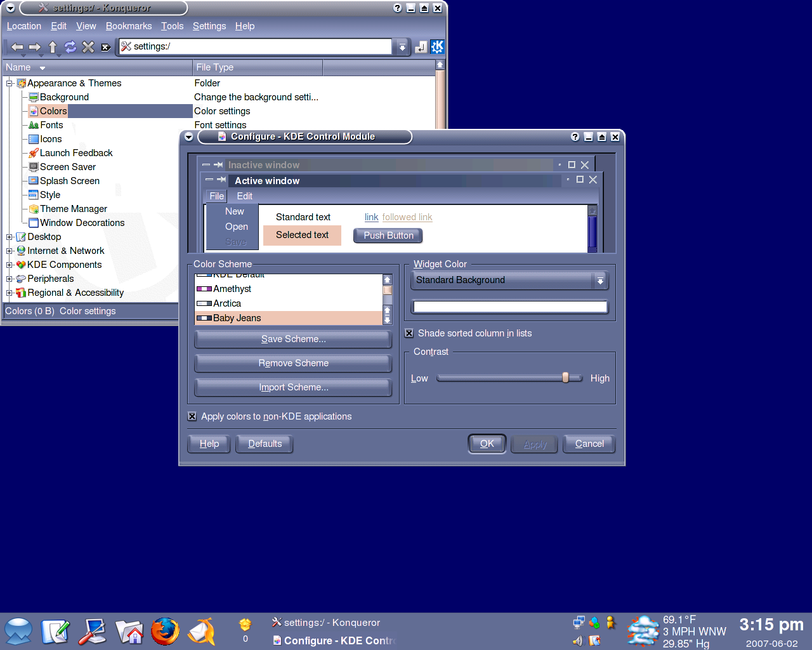Viewport: 812px width, 650px height.
Task: Open the location bar history dropdown
Action: [x=402, y=47]
